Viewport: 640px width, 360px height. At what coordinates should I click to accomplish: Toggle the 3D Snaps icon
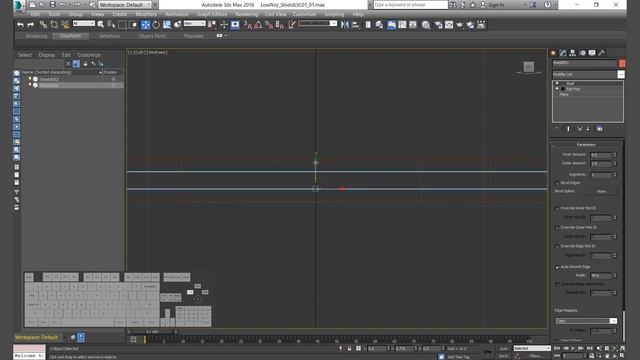point(247,25)
